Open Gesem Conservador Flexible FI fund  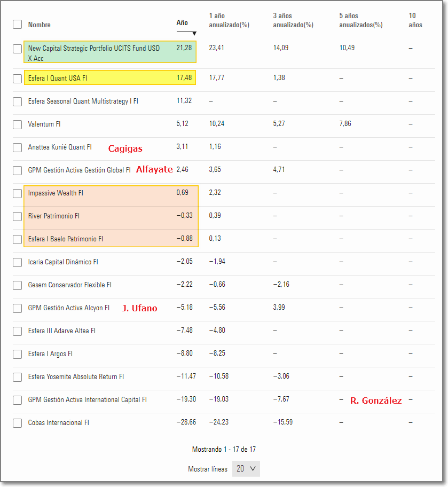69,285
